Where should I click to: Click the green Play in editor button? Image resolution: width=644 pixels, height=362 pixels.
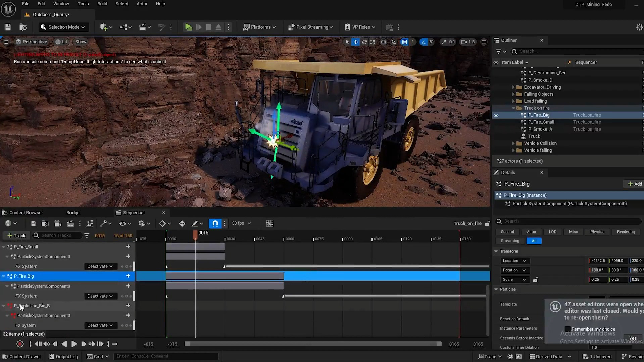coord(188,27)
